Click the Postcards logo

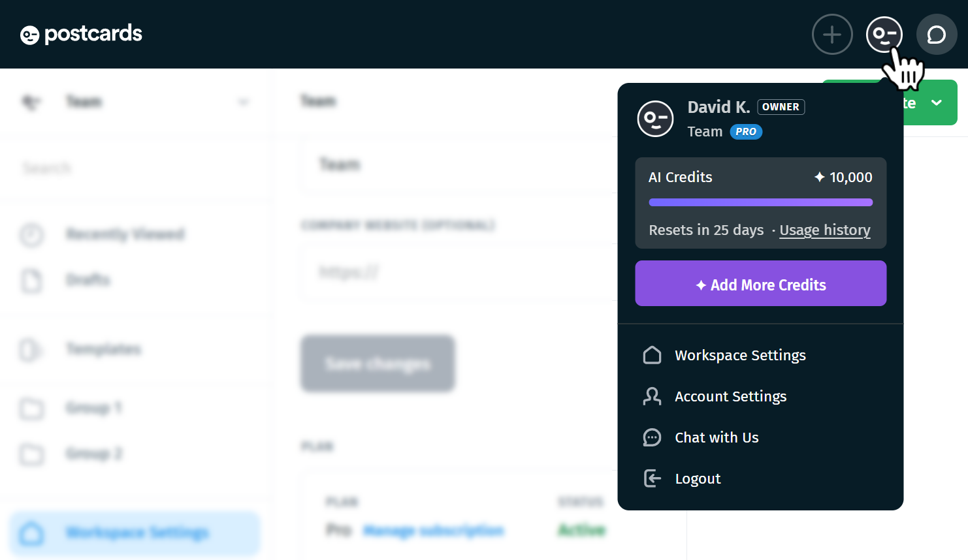pos(81,34)
